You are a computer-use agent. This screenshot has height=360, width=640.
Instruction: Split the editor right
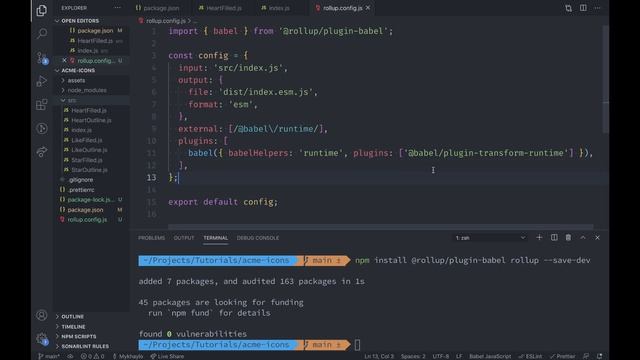pos(583,8)
